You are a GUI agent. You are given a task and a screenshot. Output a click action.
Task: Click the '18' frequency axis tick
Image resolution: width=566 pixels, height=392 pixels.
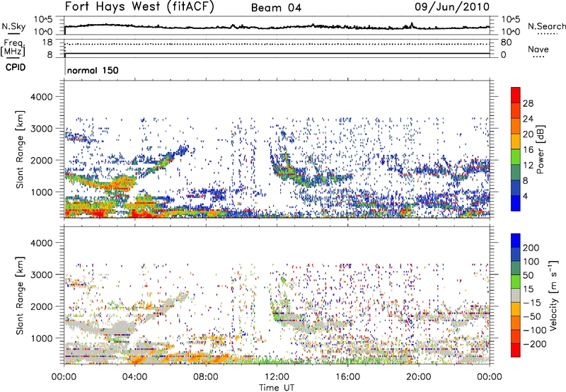(x=47, y=42)
